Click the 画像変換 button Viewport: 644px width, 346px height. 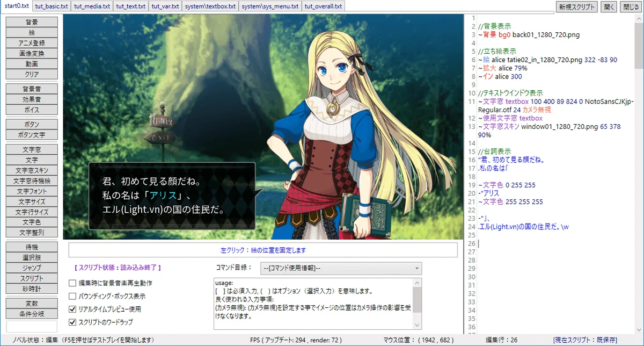pos(32,54)
